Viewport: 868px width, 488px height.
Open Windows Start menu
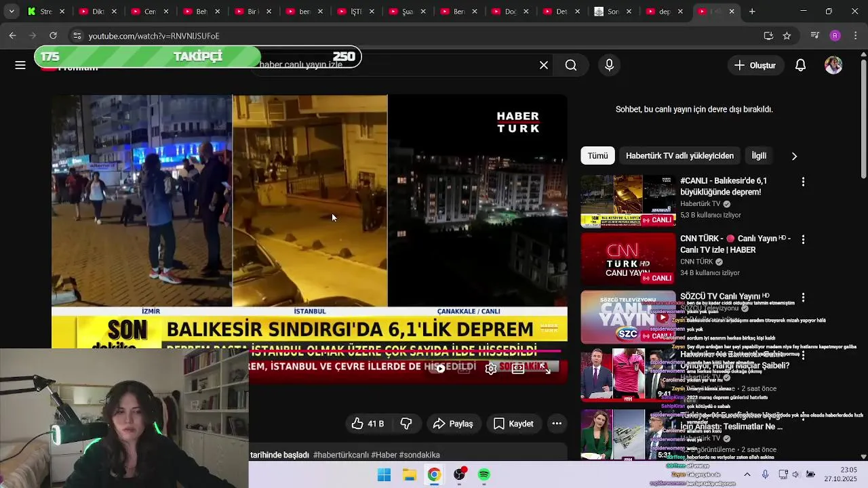384,474
